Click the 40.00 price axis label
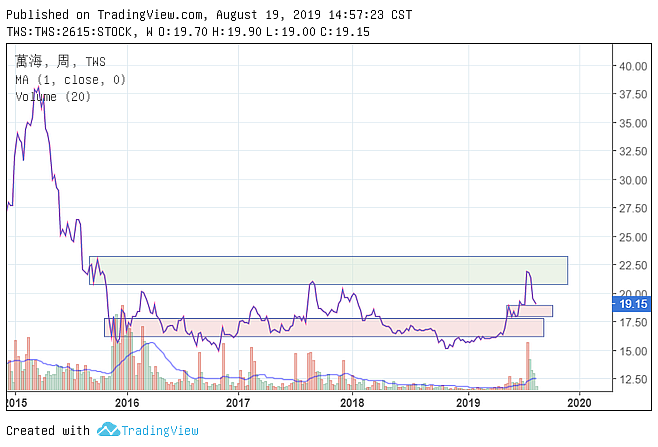658x447 pixels. 633,66
